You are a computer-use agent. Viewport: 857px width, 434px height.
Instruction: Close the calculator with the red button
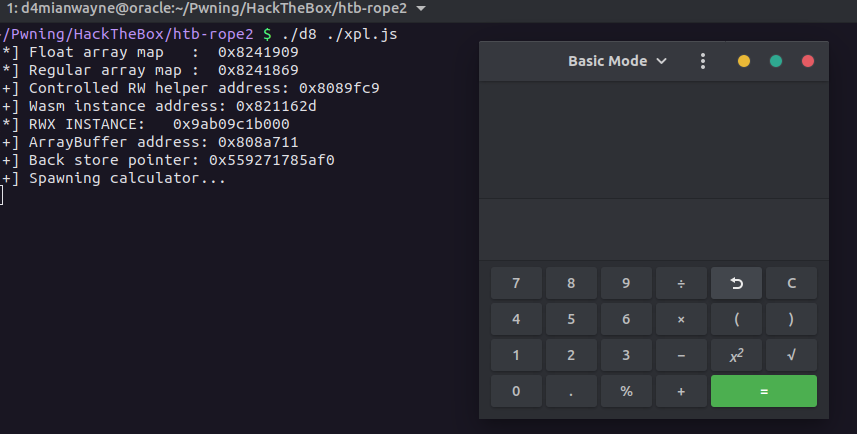[x=808, y=61]
